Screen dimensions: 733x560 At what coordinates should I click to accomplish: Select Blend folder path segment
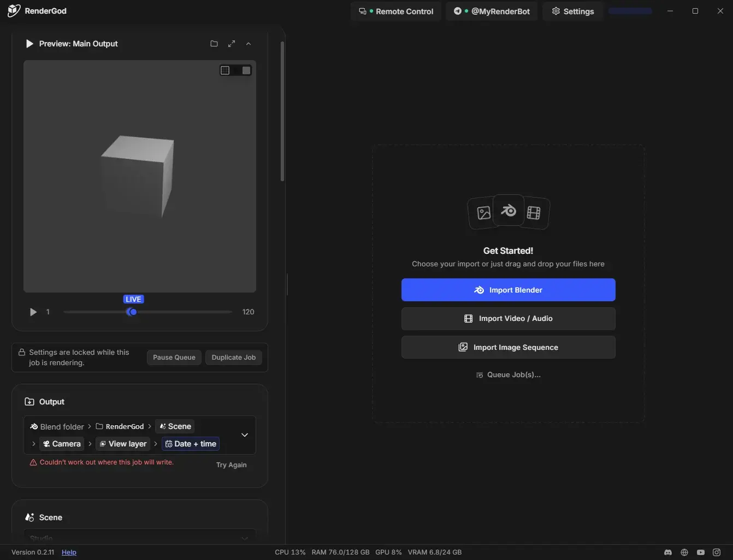[x=57, y=427]
